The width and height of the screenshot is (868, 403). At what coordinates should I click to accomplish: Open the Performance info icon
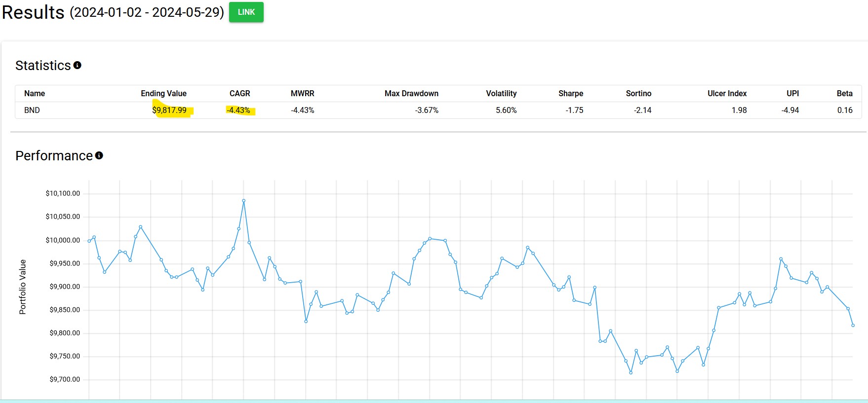point(99,155)
